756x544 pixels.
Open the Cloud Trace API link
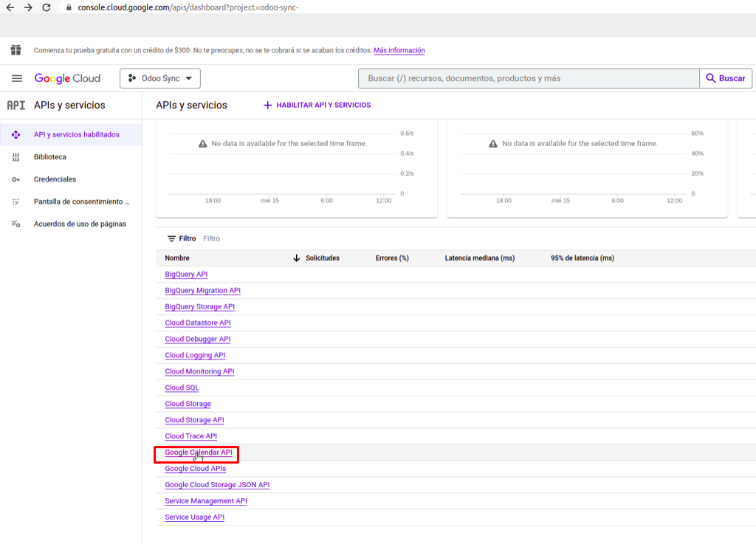point(191,436)
